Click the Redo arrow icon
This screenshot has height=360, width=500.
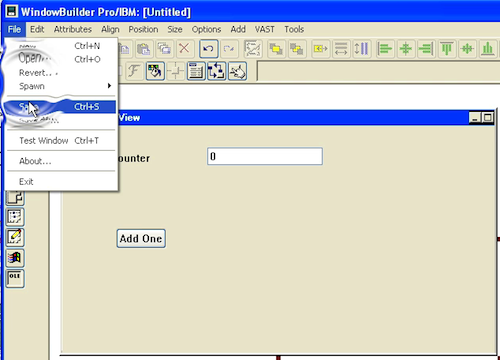229,49
